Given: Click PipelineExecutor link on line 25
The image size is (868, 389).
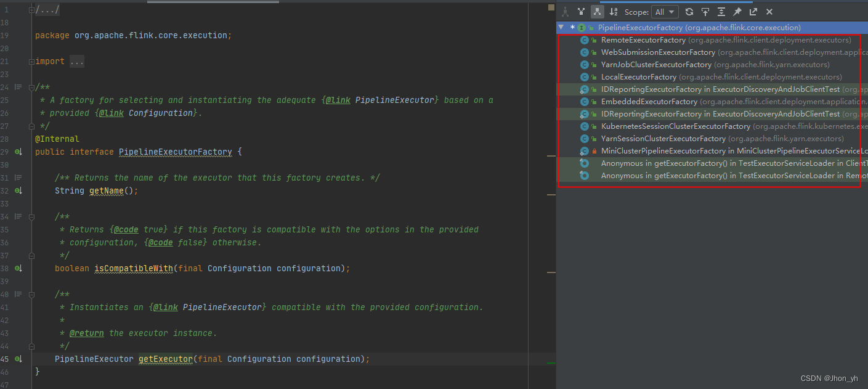Looking at the screenshot, I should point(395,100).
